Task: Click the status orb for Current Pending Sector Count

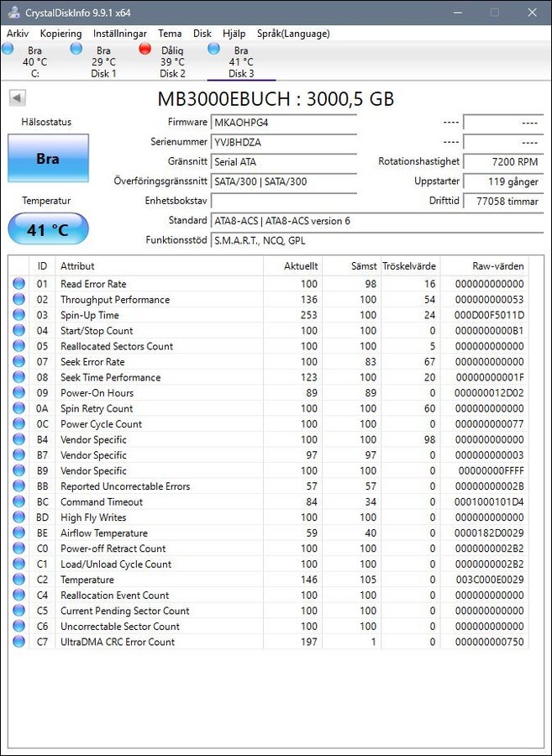Action: click(18, 611)
